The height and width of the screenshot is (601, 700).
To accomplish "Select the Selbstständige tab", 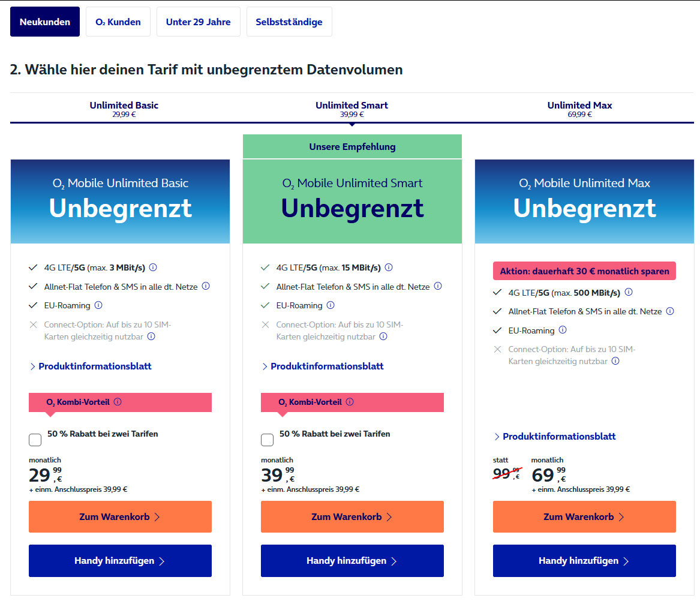I will coord(289,22).
